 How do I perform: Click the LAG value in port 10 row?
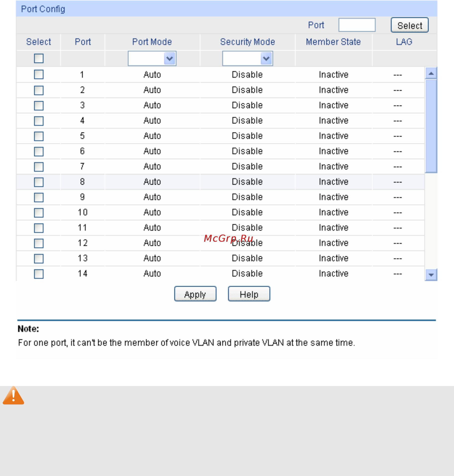tap(398, 213)
